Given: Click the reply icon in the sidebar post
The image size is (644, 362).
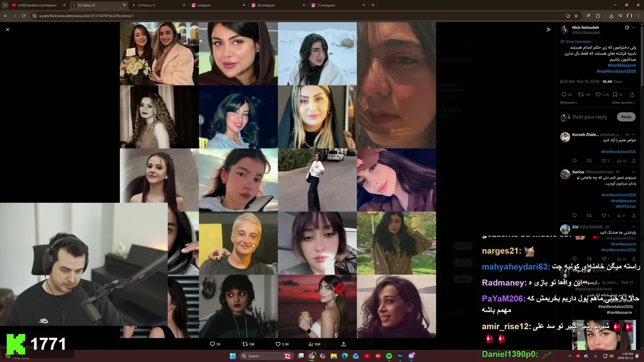Looking at the screenshot, I should pos(564,95).
